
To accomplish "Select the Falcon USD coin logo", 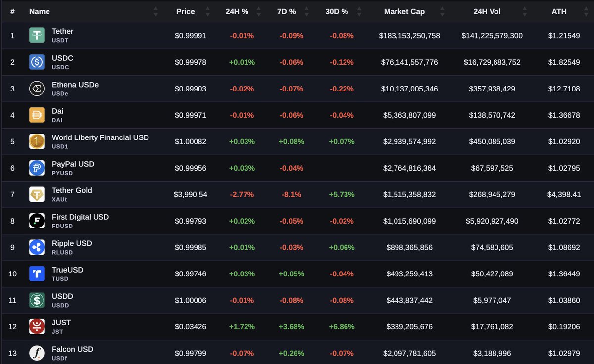I will [x=37, y=353].
